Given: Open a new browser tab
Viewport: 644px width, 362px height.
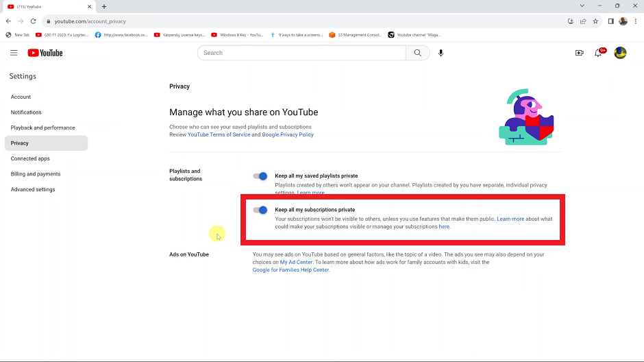Looking at the screenshot, I should coord(104,6).
